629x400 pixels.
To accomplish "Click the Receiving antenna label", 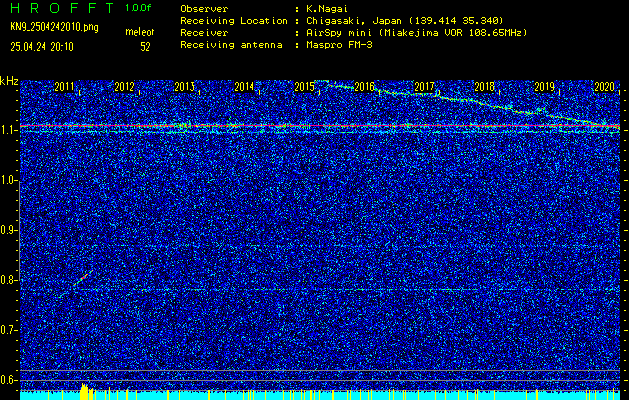I will tap(231, 45).
